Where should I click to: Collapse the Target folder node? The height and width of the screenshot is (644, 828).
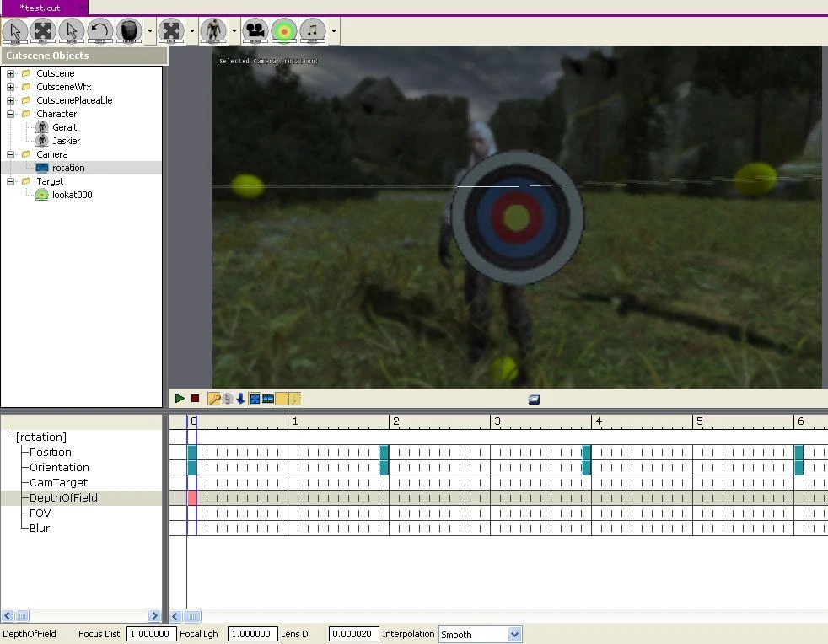pyautogui.click(x=10, y=181)
